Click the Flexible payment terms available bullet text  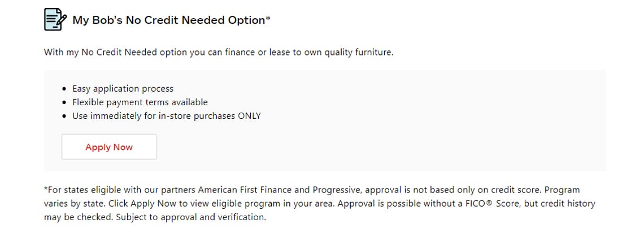(x=140, y=102)
